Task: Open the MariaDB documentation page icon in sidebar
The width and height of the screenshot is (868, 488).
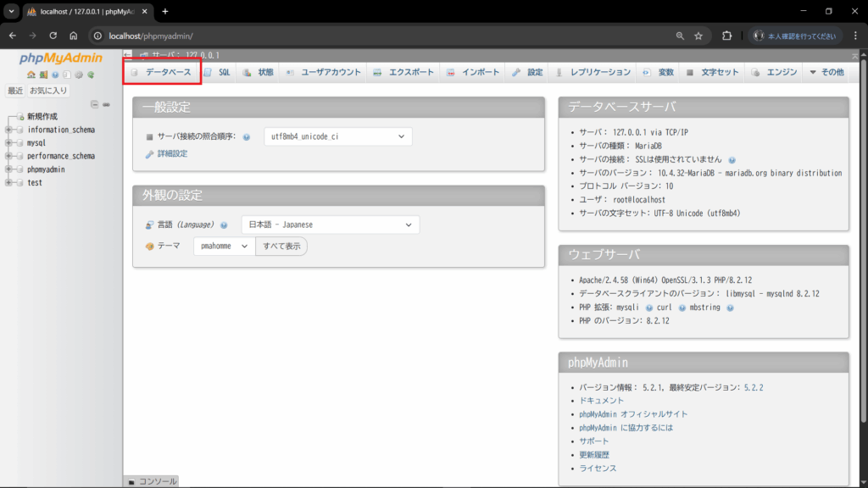Action: (x=67, y=75)
